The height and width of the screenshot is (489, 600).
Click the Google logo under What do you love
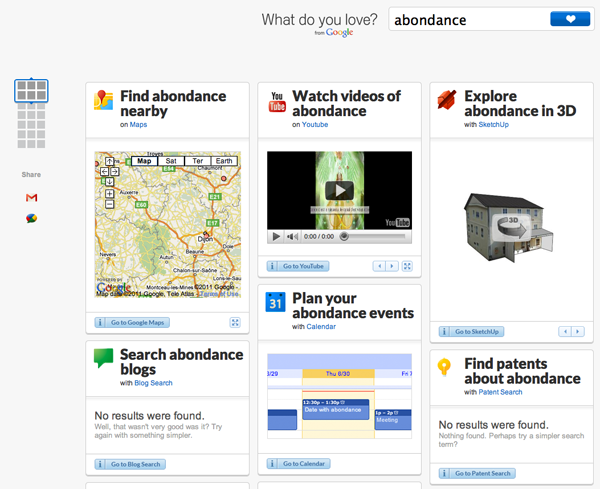339,33
